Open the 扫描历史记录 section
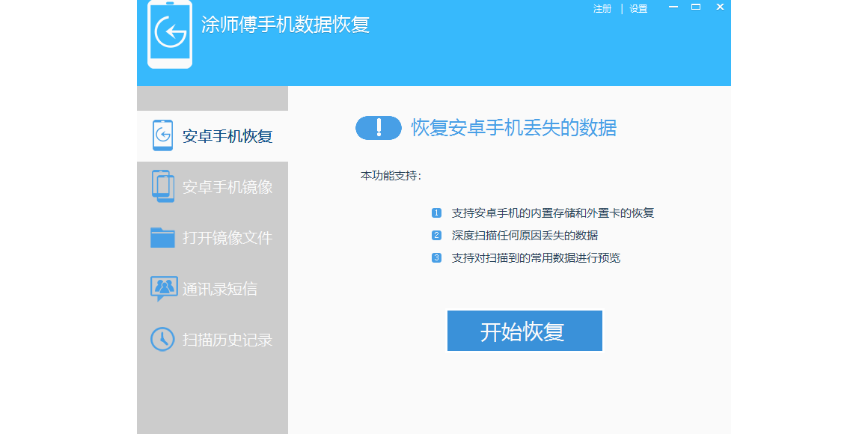 [227, 340]
